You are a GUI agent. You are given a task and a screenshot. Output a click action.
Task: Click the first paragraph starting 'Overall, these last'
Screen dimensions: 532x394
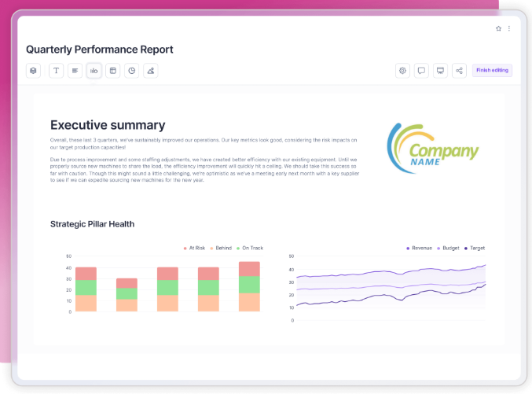click(204, 143)
